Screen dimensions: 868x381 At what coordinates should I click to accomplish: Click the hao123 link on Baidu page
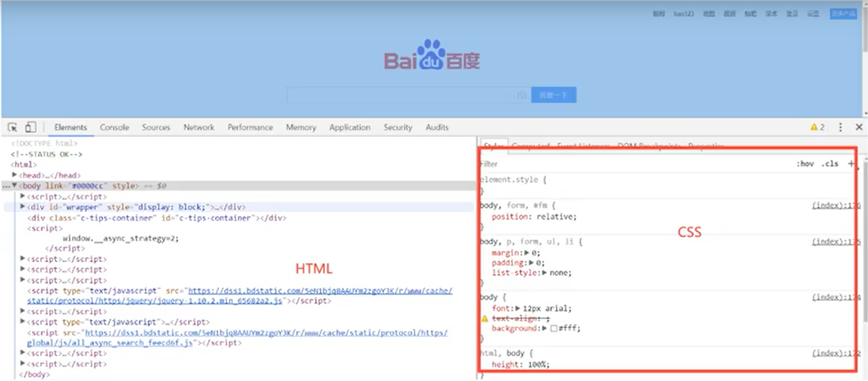[684, 14]
